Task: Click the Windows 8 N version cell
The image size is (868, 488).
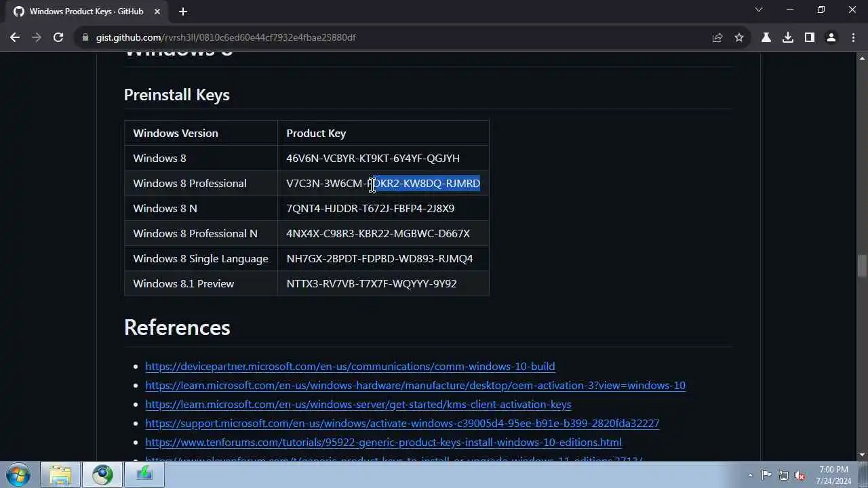Action: pos(201,208)
